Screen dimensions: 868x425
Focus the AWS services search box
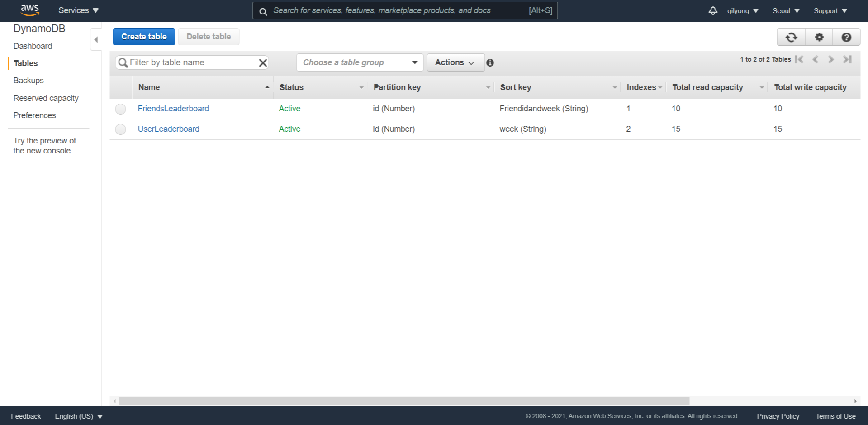click(405, 10)
